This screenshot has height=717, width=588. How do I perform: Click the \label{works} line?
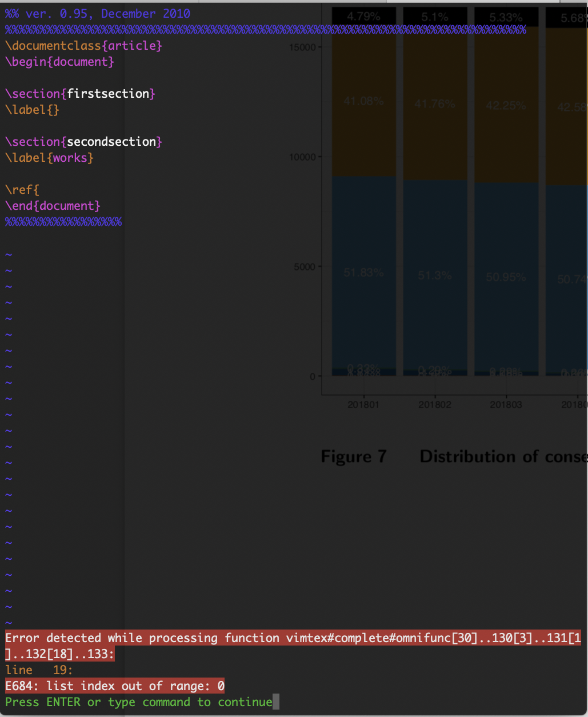click(x=50, y=158)
